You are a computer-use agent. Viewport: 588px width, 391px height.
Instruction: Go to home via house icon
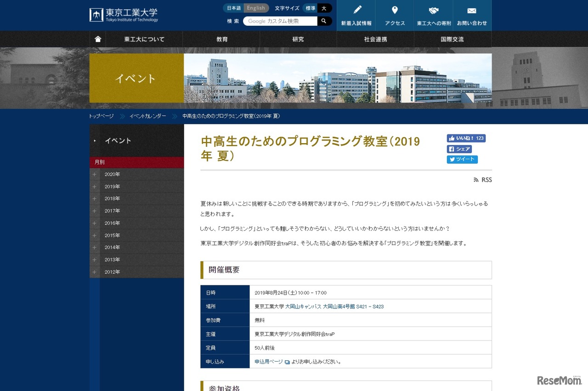pos(98,39)
